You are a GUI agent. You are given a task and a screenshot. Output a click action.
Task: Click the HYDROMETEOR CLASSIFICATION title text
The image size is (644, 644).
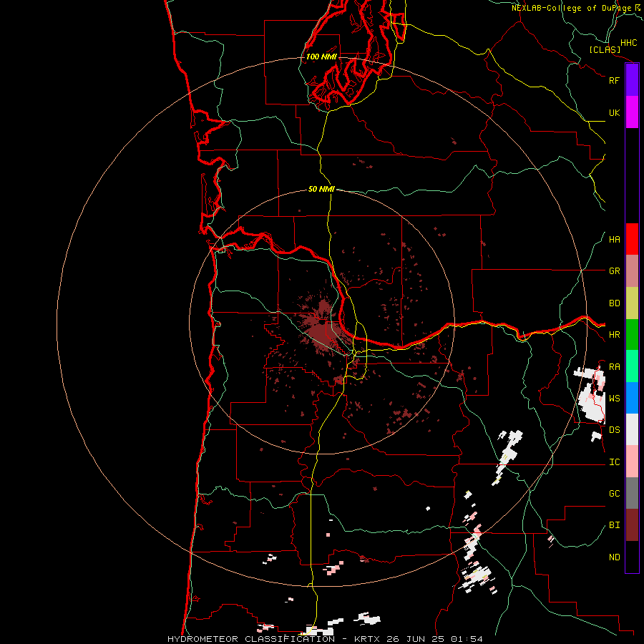tap(251, 639)
